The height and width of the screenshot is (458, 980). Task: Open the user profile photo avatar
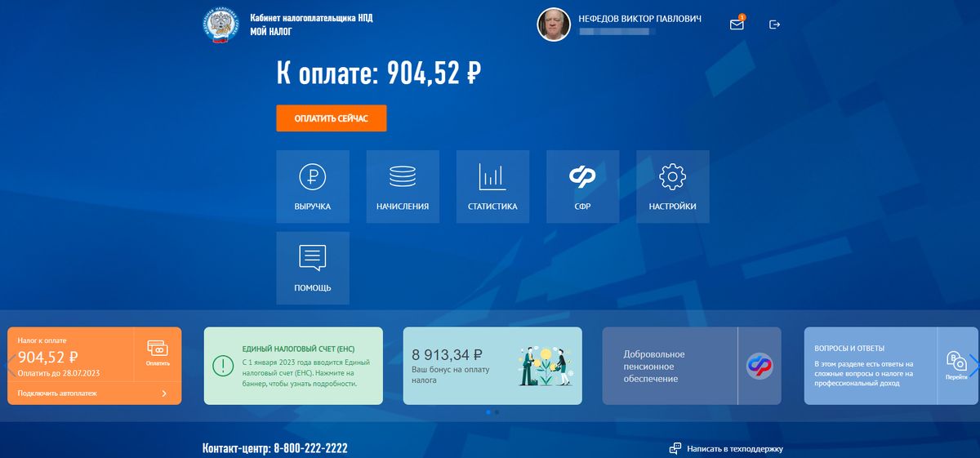[x=553, y=24]
